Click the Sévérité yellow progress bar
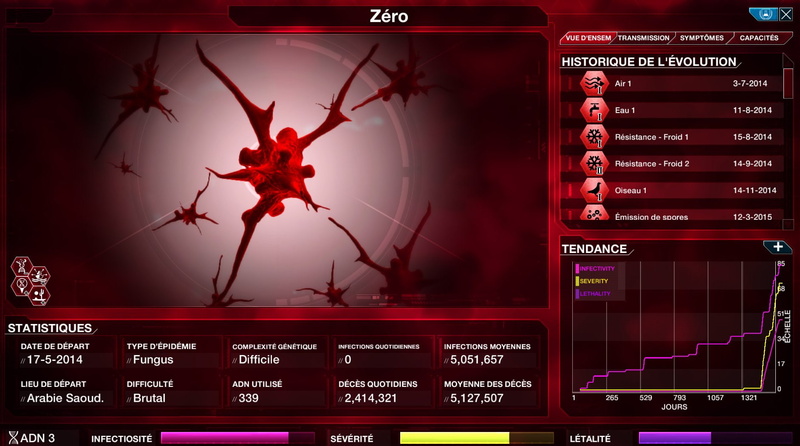Viewport: 800px width, 446px height. (x=477, y=438)
